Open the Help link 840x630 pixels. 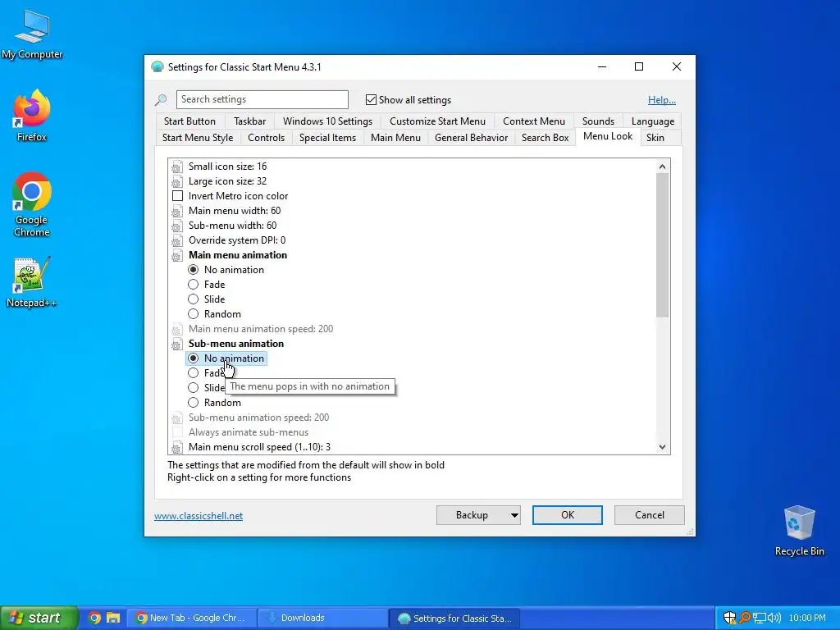pyautogui.click(x=662, y=100)
